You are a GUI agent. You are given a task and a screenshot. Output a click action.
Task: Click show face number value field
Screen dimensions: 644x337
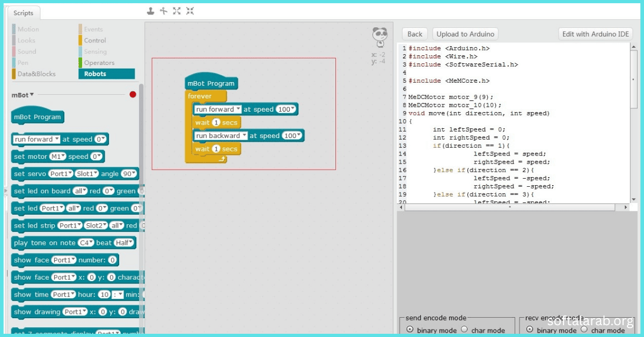[112, 260]
